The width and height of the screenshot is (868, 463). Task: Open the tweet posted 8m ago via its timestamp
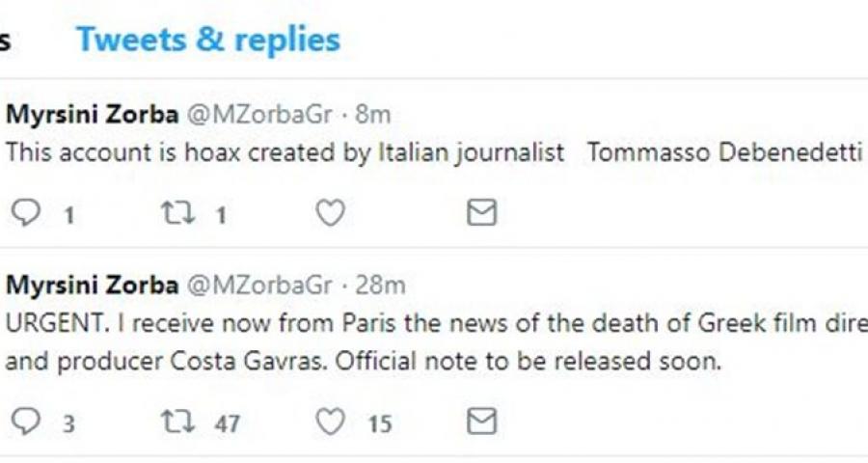click(372, 115)
